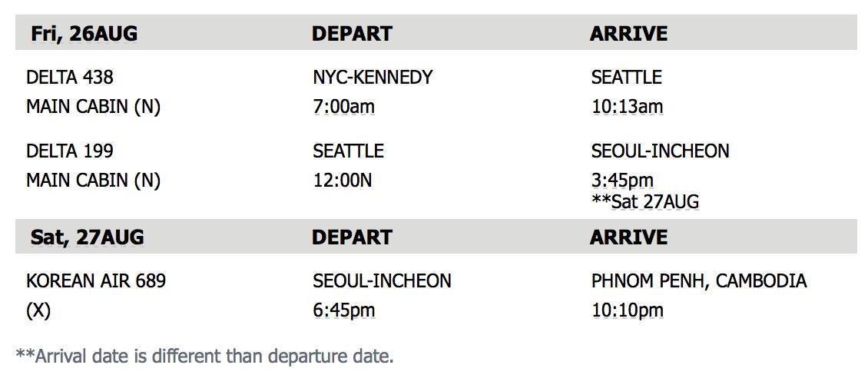This screenshot has width=868, height=375.
Task: Select the SEATTLE arrival city in the first row
Action: (626, 77)
